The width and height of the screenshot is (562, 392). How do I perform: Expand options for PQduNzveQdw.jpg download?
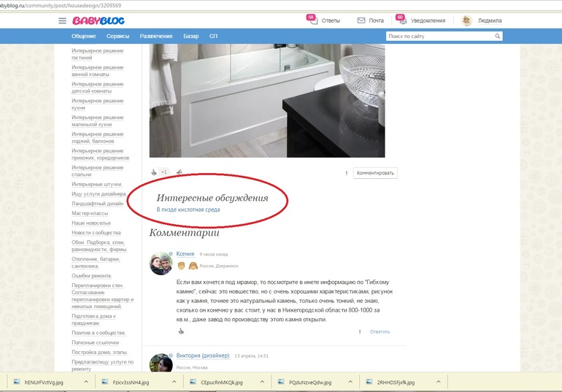[x=349, y=382]
